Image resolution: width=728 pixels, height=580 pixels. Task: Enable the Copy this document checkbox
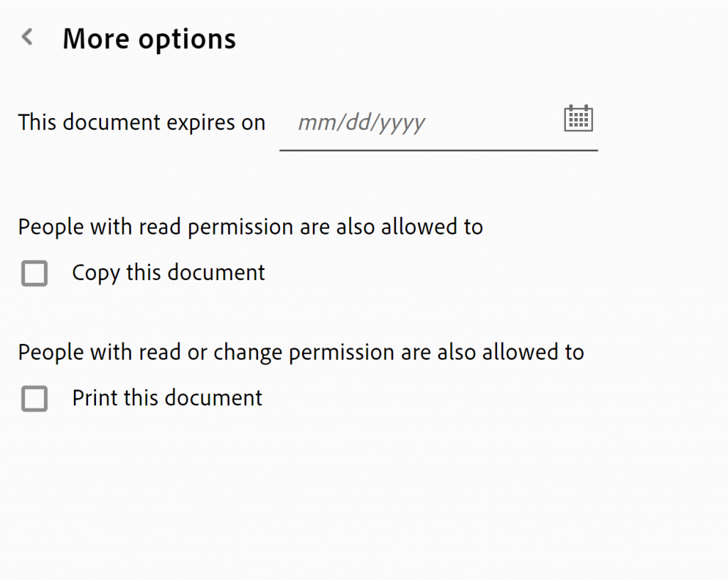34,273
